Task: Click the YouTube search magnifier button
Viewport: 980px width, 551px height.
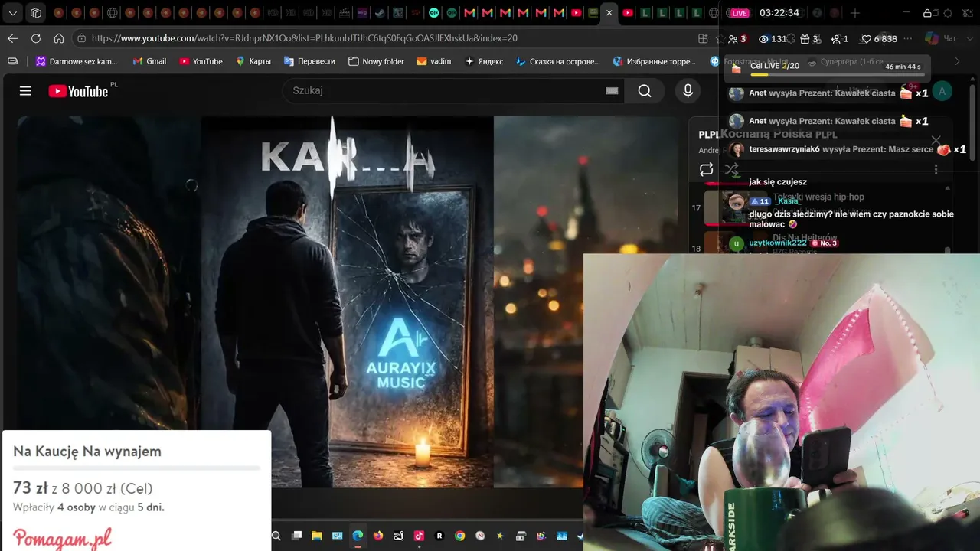Action: pos(645,91)
